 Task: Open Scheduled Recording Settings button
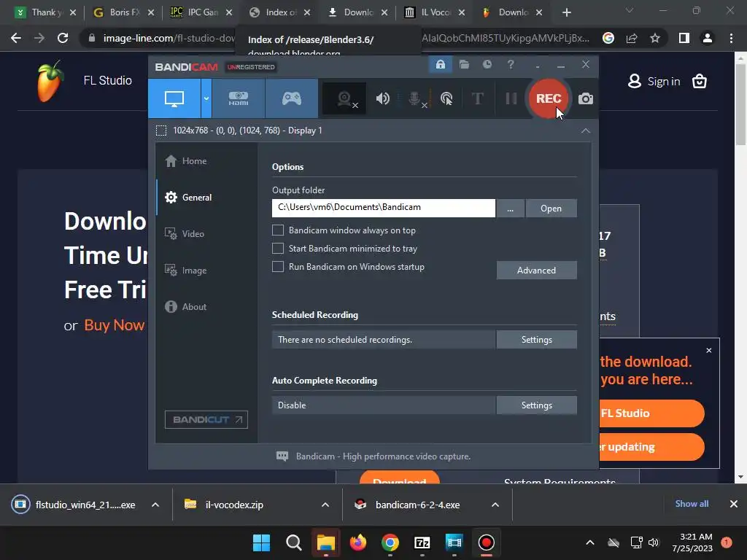(x=536, y=340)
